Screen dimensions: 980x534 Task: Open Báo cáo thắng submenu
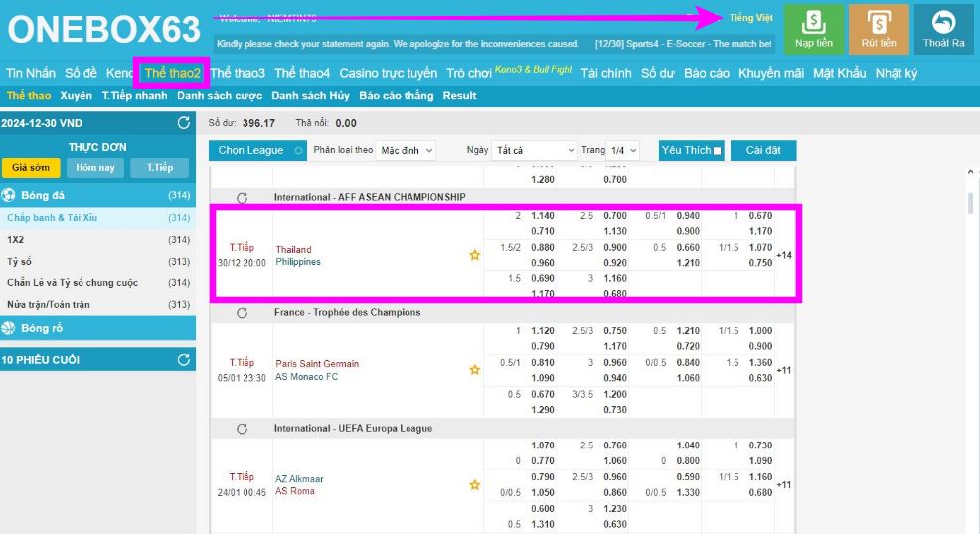397,95
